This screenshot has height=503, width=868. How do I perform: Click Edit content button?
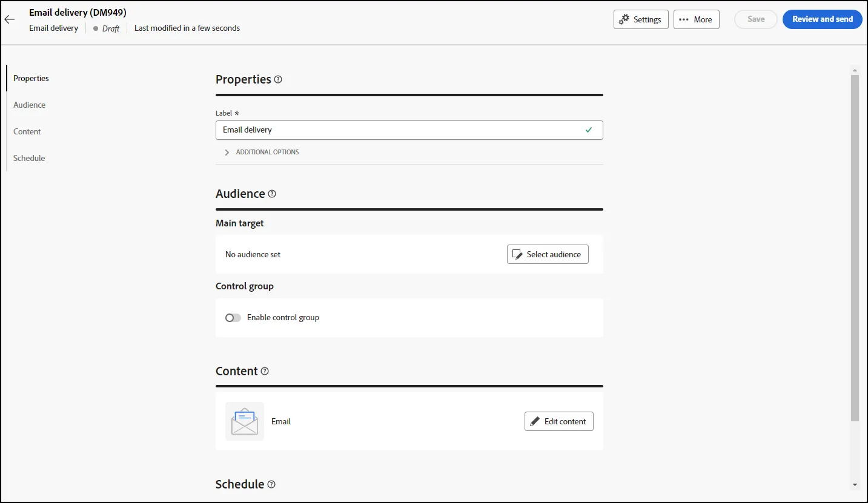559,421
